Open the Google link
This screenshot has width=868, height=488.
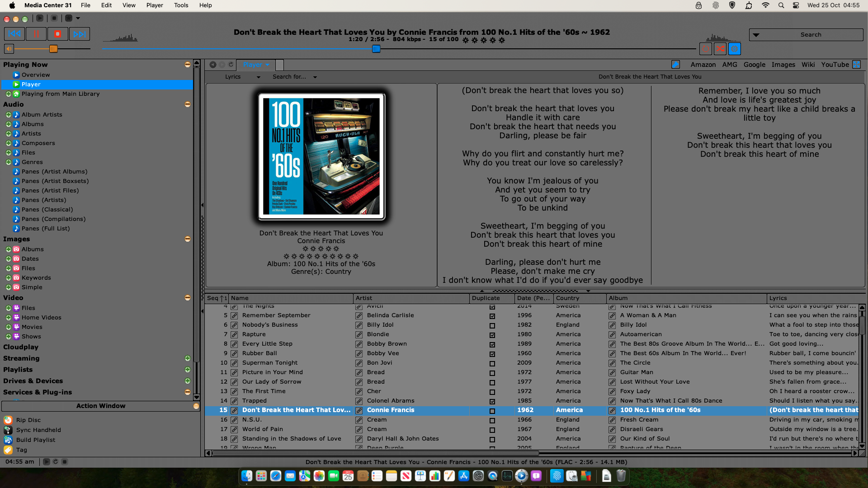pos(755,65)
